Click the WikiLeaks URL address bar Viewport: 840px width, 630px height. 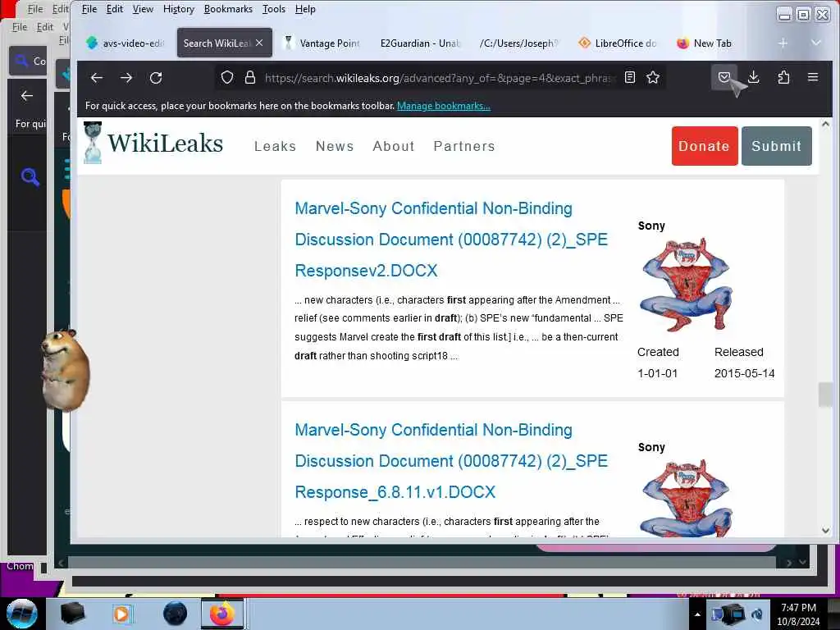pyautogui.click(x=440, y=78)
